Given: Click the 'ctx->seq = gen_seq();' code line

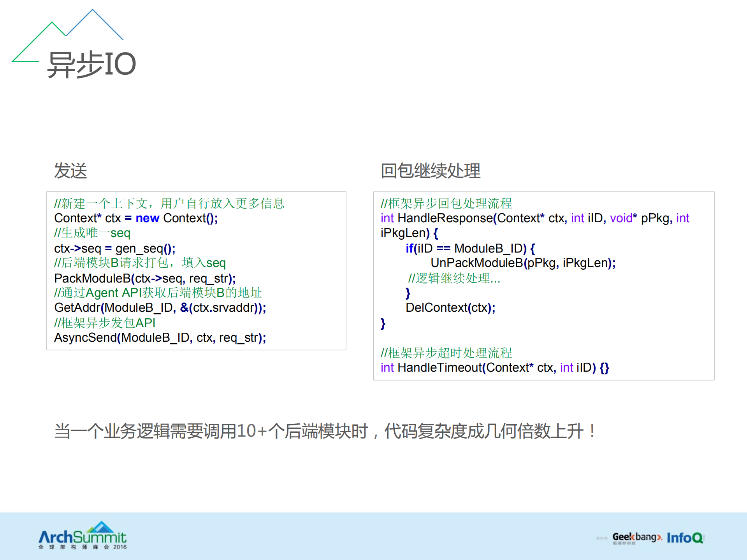Looking at the screenshot, I should click(115, 248).
